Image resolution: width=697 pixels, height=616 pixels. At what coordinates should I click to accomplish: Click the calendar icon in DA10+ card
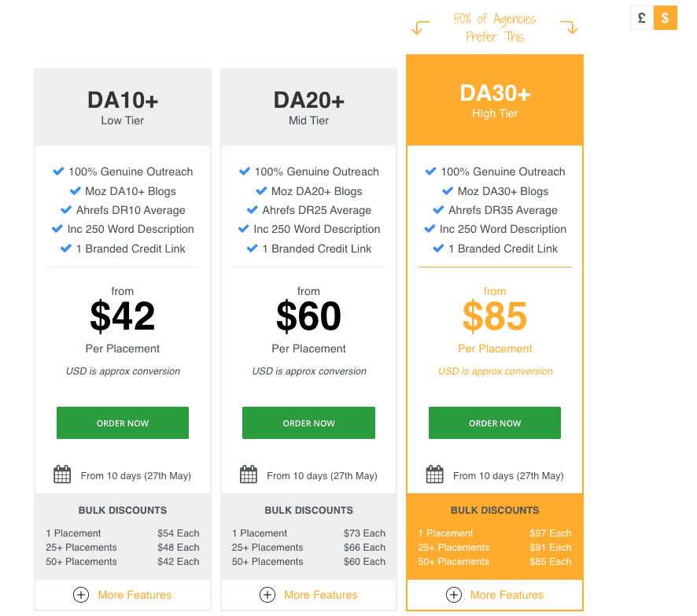click(62, 474)
